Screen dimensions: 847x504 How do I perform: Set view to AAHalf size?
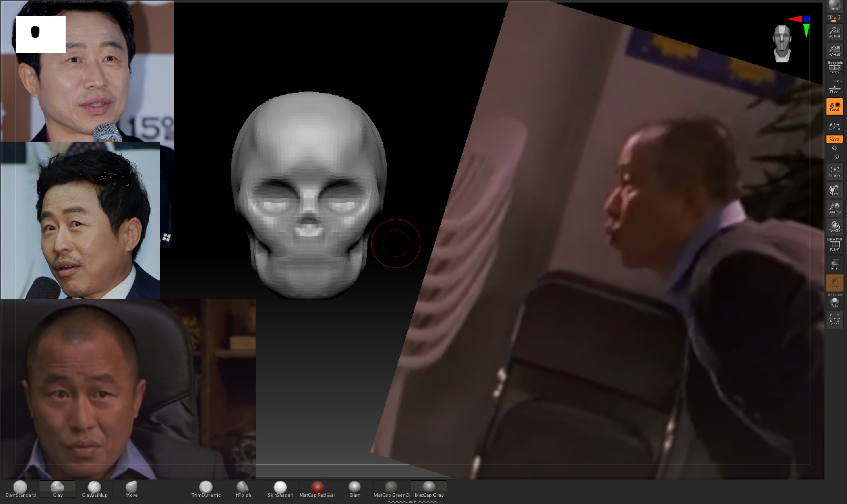(x=835, y=50)
